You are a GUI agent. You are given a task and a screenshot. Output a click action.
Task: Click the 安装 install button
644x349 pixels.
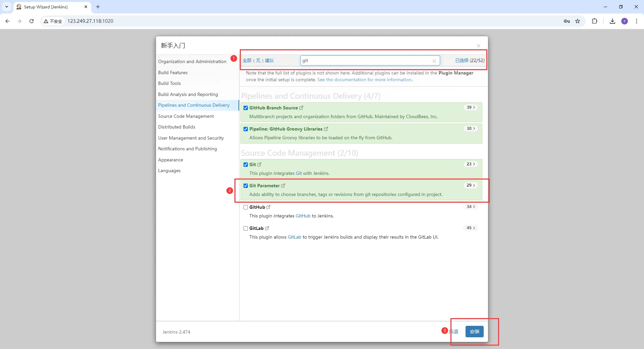474,332
